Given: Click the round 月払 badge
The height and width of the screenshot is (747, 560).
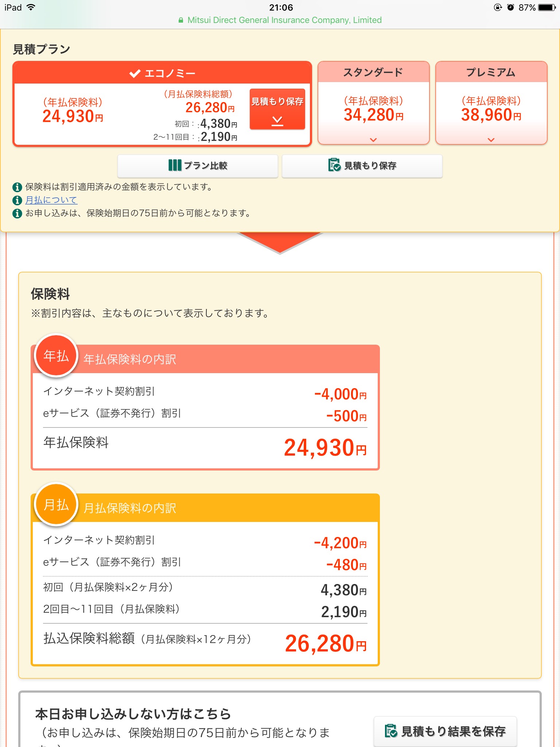Looking at the screenshot, I should pyautogui.click(x=56, y=504).
